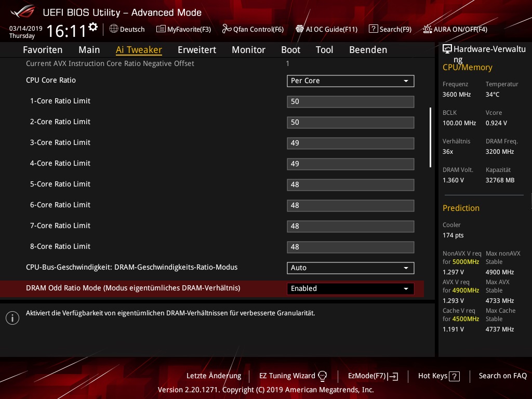This screenshot has height=399, width=532.
Task: Click the EZ Tuning Wizard lightbulb icon
Action: 322,376
